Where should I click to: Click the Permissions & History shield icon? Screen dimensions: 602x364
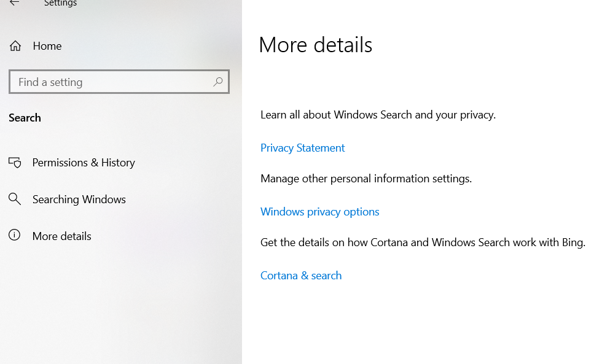point(15,163)
